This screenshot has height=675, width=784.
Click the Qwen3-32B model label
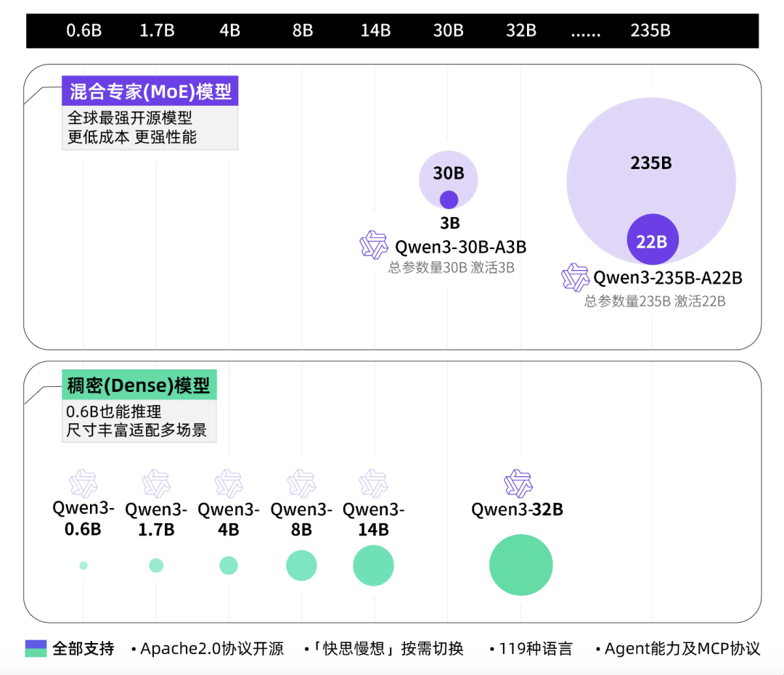tap(517, 510)
